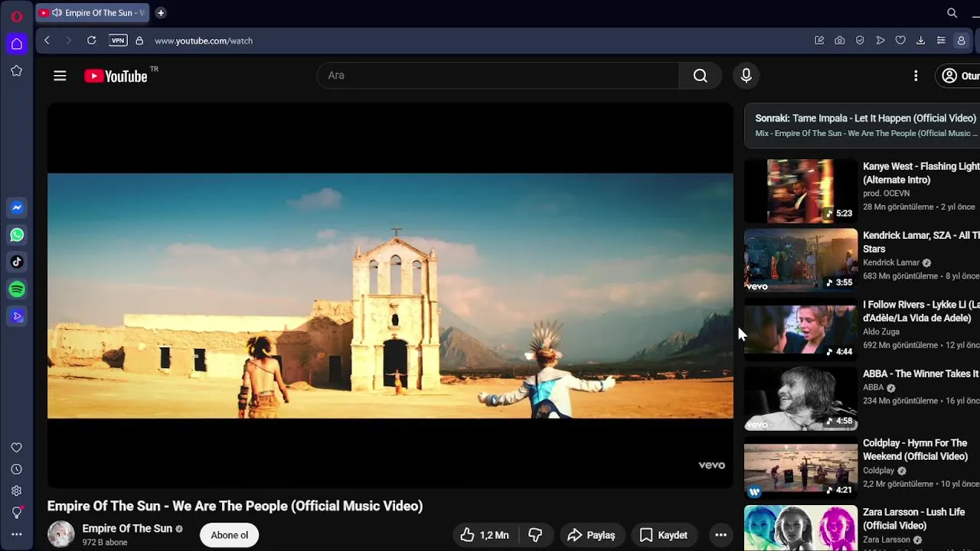The image size is (980, 551).
Task: Open history clock icon in sidebar
Action: [17, 469]
